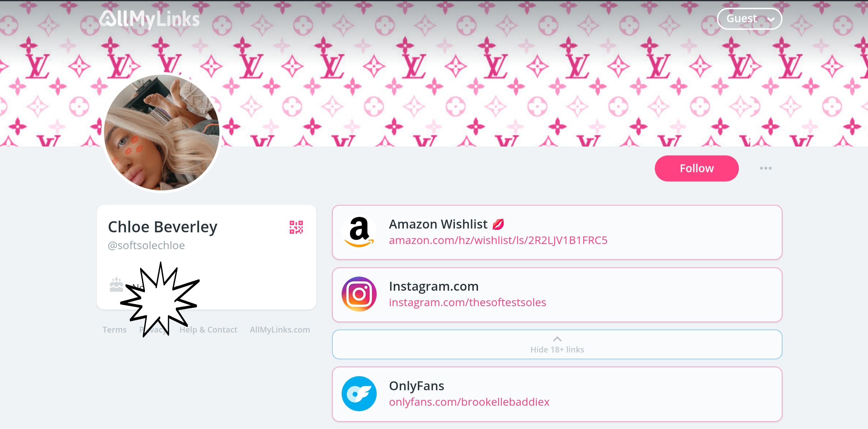View the circular profile photo
This screenshot has height=429, width=868.
(x=162, y=132)
